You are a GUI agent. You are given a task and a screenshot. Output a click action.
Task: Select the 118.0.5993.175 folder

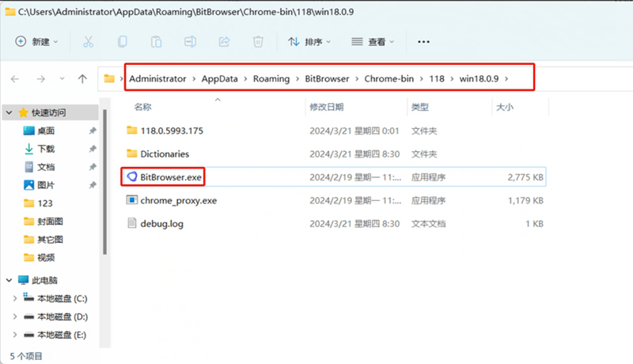coord(335,131)
